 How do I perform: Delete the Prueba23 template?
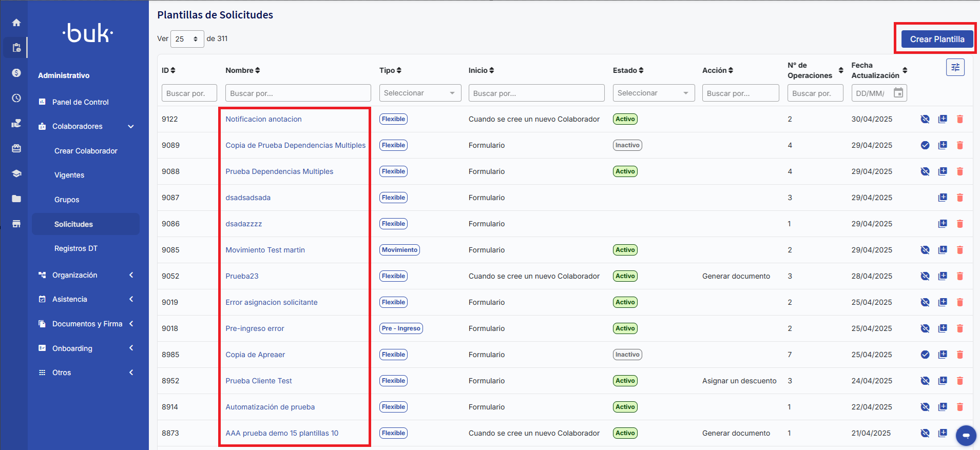coord(960,276)
